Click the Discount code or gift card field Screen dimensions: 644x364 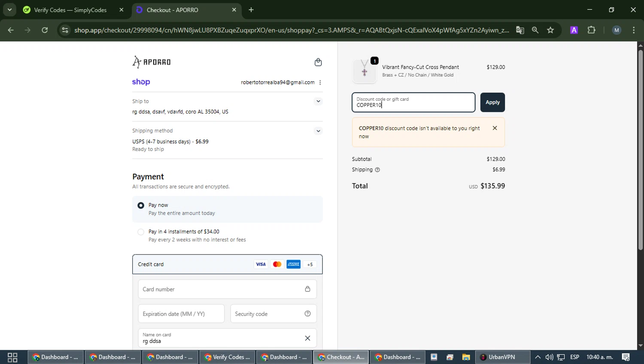point(413,102)
